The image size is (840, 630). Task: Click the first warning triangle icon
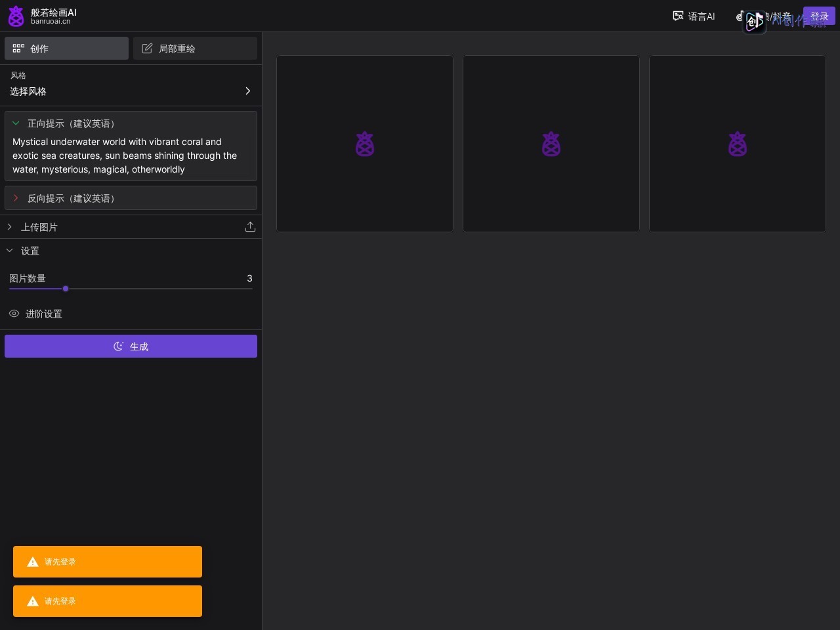[33, 562]
